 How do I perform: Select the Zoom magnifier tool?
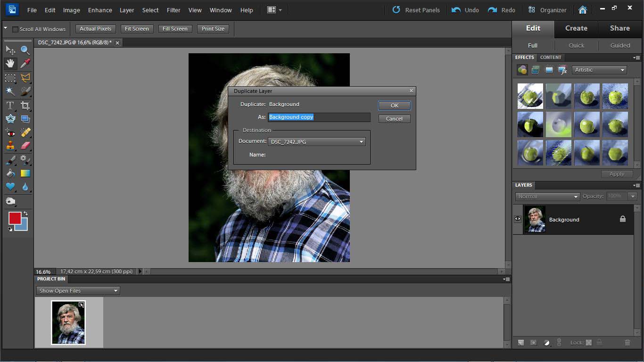[25, 50]
